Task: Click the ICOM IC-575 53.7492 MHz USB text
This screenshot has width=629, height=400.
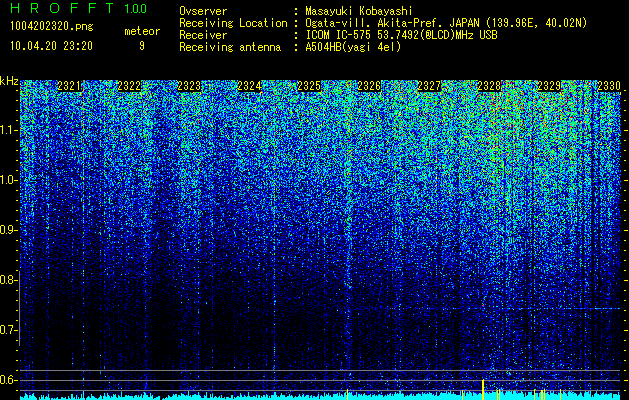Action: [402, 35]
